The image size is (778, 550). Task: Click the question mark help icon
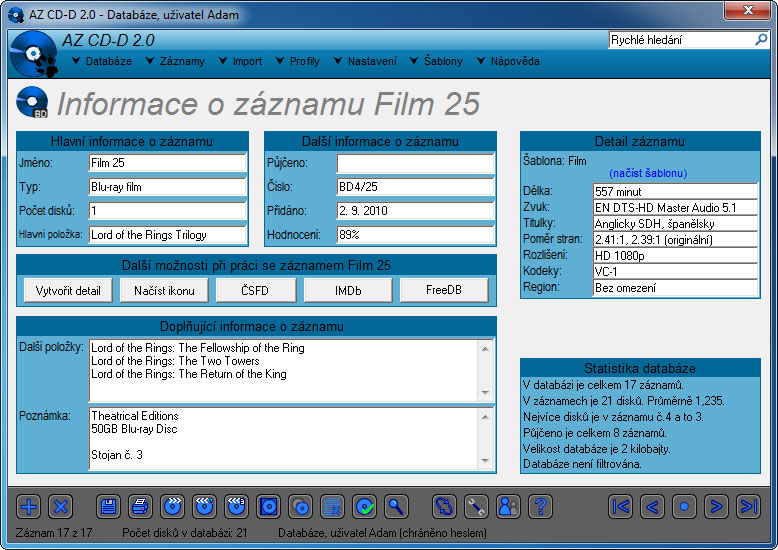tap(540, 506)
